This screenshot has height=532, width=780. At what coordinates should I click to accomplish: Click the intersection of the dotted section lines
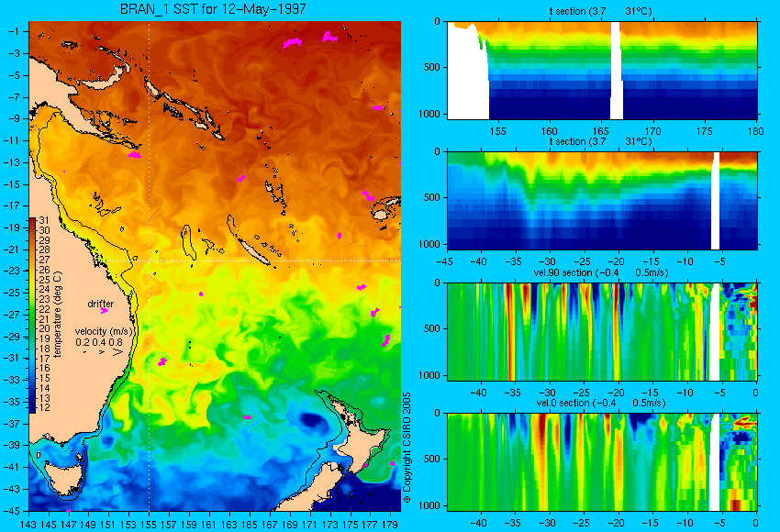tap(150, 261)
